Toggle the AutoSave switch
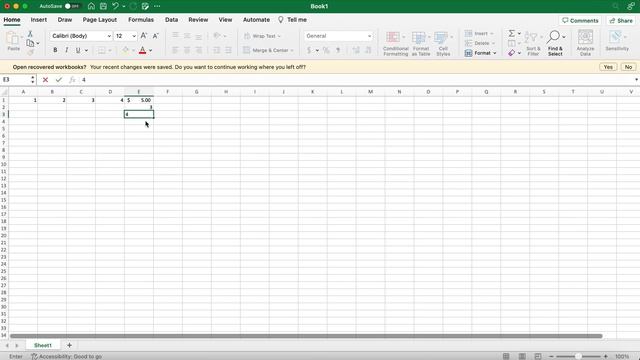Image resolution: width=640 pixels, height=360 pixels. click(73, 6)
